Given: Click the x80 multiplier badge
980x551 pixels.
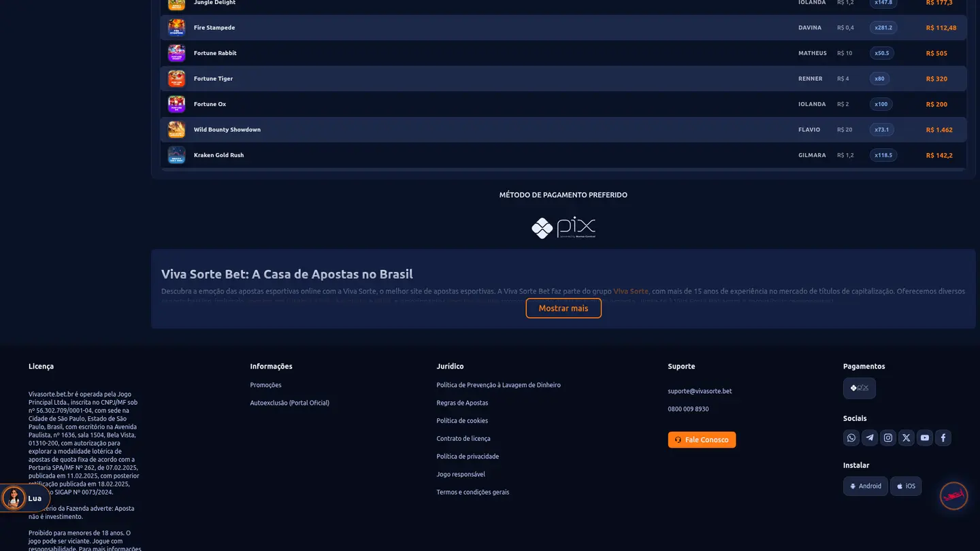Looking at the screenshot, I should pyautogui.click(x=879, y=79).
